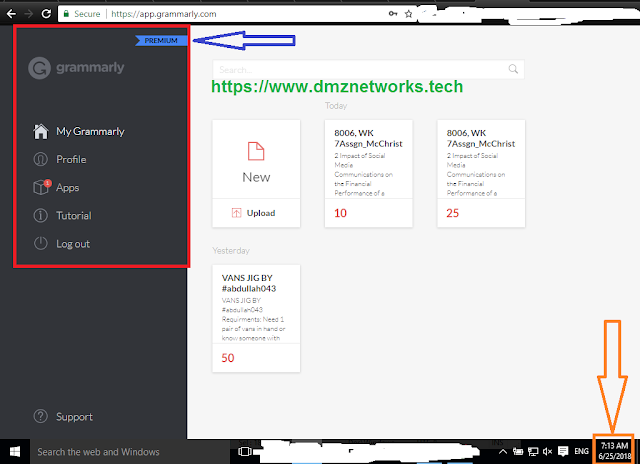Click the browser forward arrow
This screenshot has width=640, height=464.
(x=29, y=14)
